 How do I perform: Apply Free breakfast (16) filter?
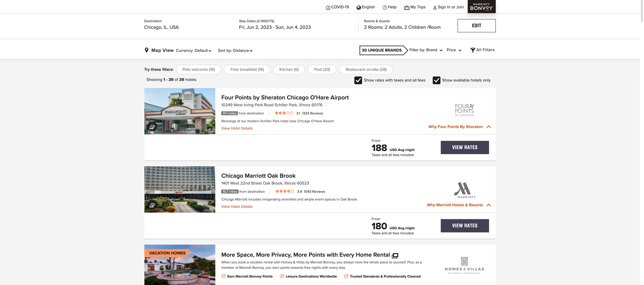point(247,70)
